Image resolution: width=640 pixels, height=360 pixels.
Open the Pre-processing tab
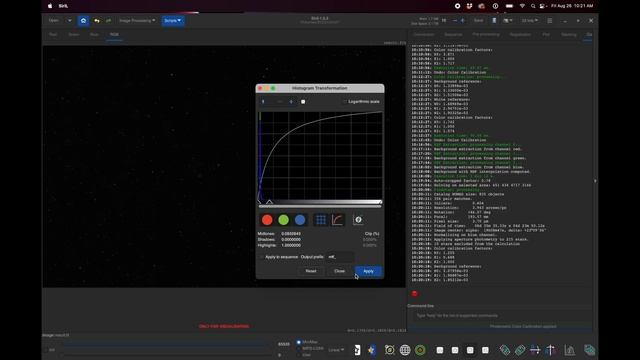click(486, 35)
